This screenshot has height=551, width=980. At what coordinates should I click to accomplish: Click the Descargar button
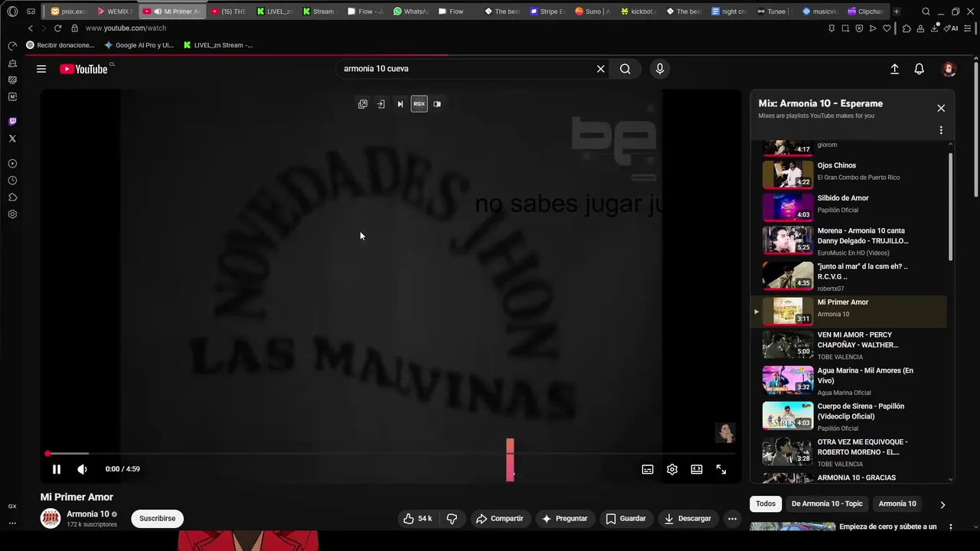point(688,519)
